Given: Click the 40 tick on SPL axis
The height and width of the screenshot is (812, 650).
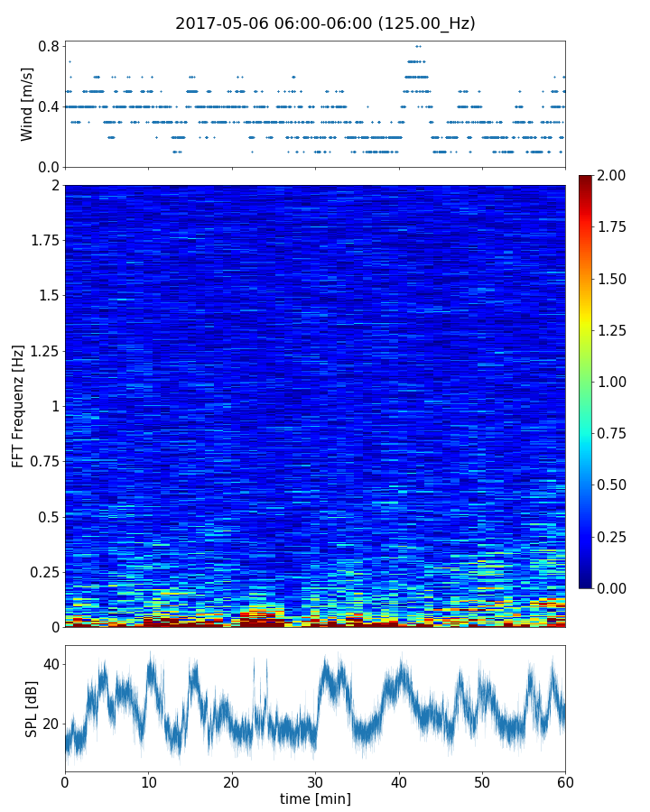Looking at the screenshot, I should pos(51,664).
